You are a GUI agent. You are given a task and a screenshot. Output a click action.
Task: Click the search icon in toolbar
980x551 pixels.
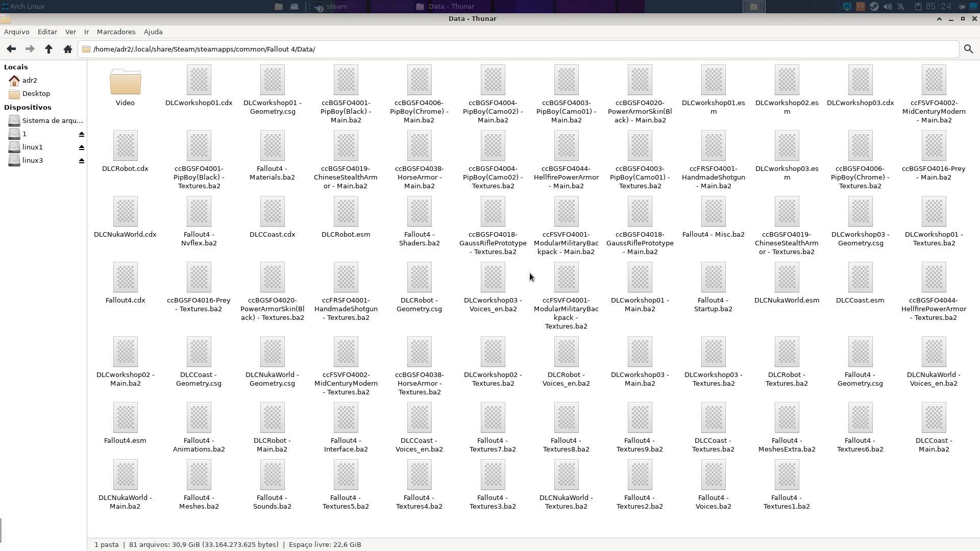tap(970, 49)
